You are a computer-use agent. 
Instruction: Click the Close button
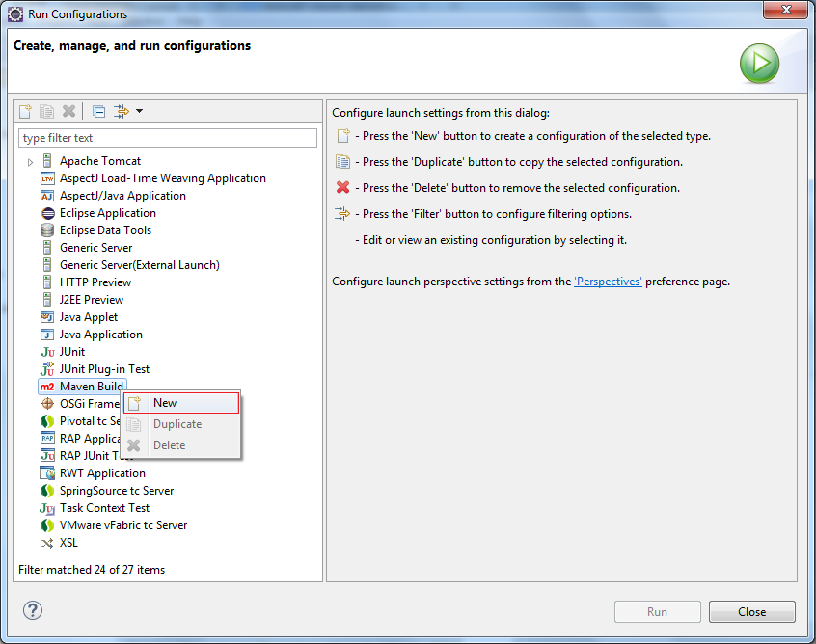click(751, 612)
